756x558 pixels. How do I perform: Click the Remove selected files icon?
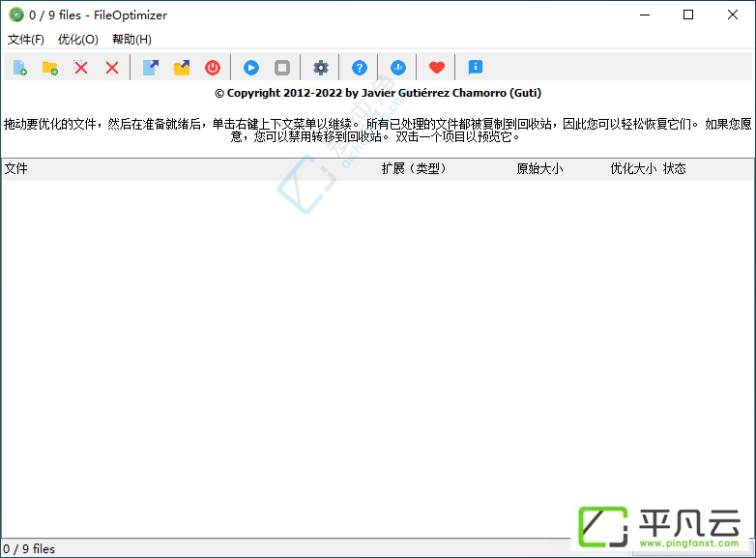pyautogui.click(x=81, y=68)
